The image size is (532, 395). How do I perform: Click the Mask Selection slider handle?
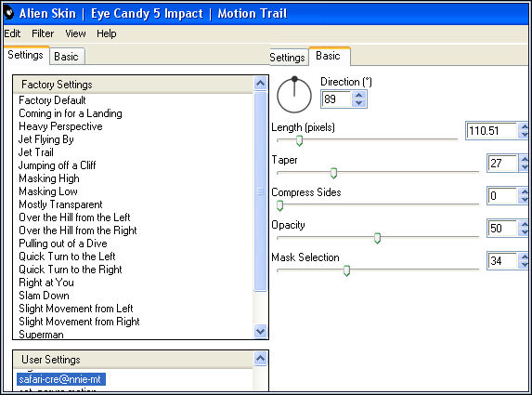click(x=346, y=270)
